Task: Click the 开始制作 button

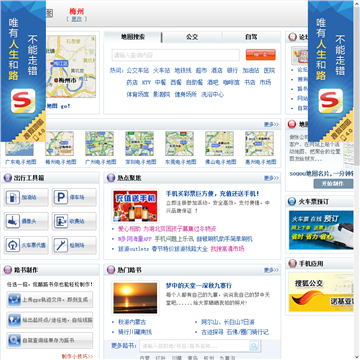Action: [x=333, y=184]
